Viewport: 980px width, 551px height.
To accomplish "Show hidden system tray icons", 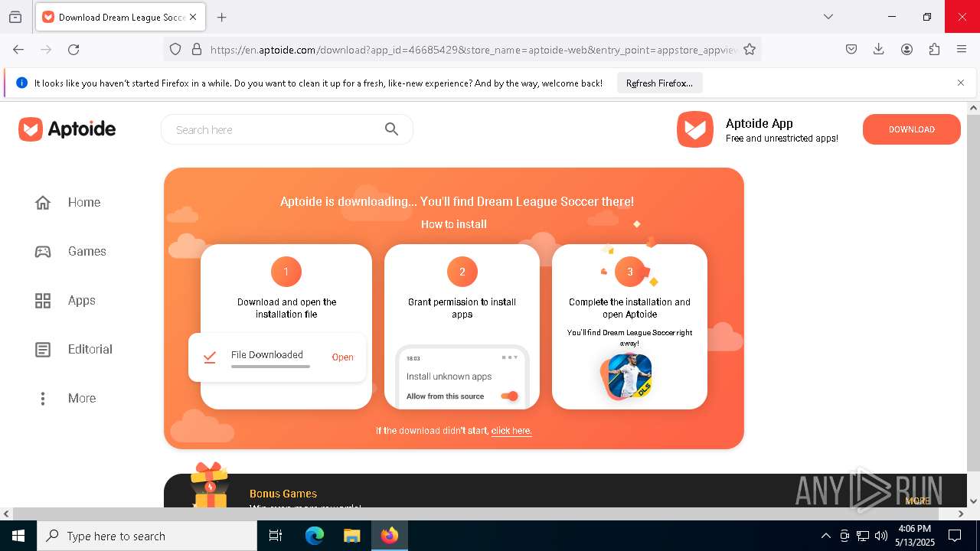I will [x=825, y=536].
